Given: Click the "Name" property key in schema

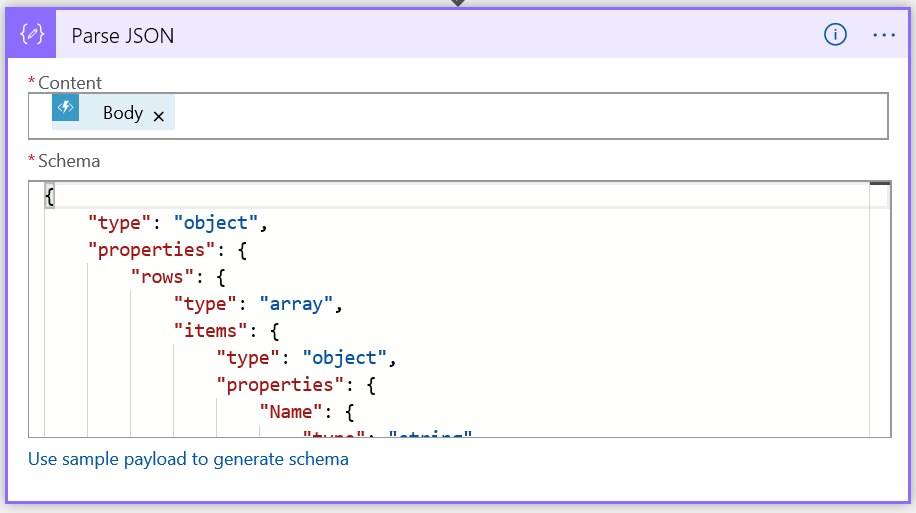Looking at the screenshot, I should [292, 412].
